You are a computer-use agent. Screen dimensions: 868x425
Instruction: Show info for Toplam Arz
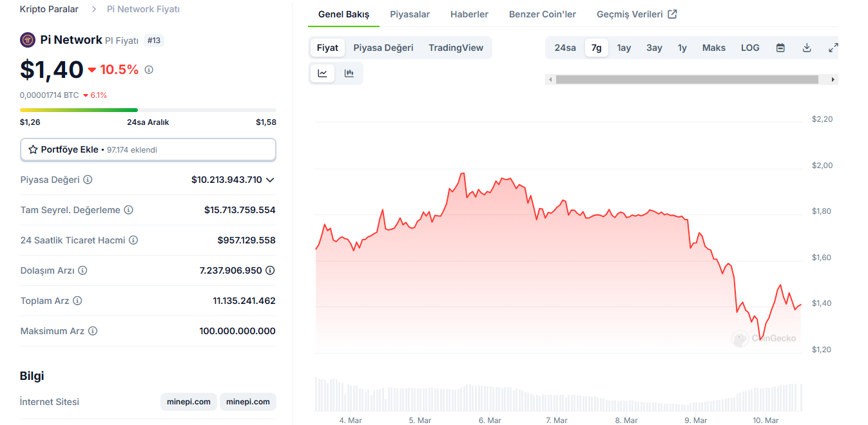point(77,301)
